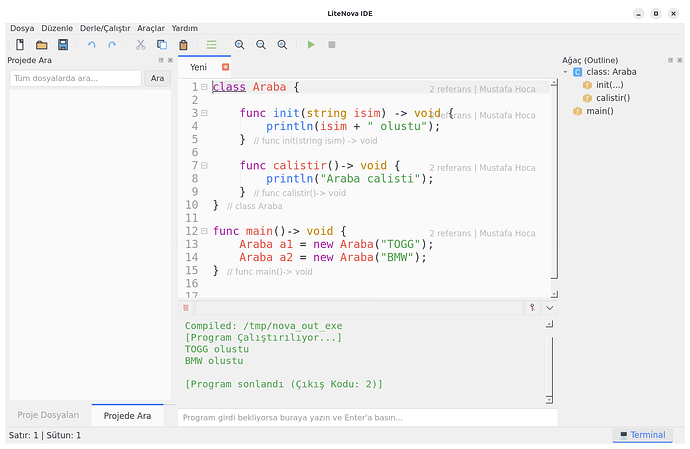690x449 pixels.
Task: Collapse class: Araba node in the outline tree
Action: click(x=565, y=72)
